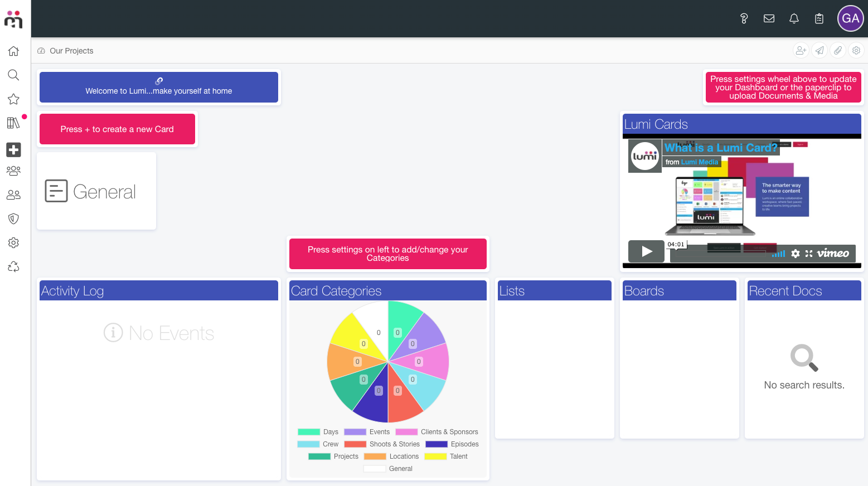Click Press + to create a new Card
868x486 pixels.
(x=117, y=129)
